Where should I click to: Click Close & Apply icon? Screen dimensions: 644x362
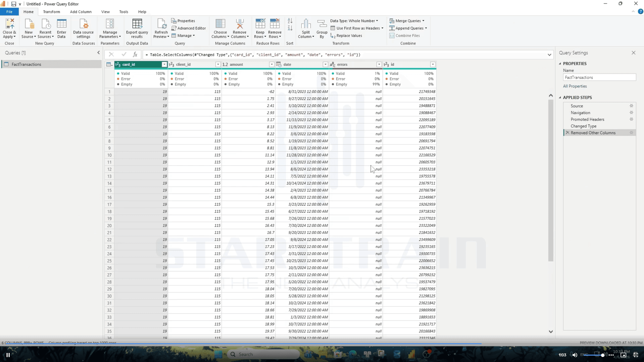click(9, 24)
